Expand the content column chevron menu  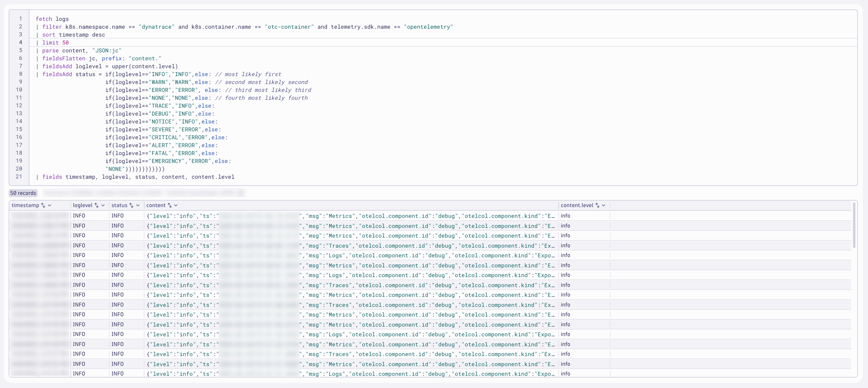point(176,205)
